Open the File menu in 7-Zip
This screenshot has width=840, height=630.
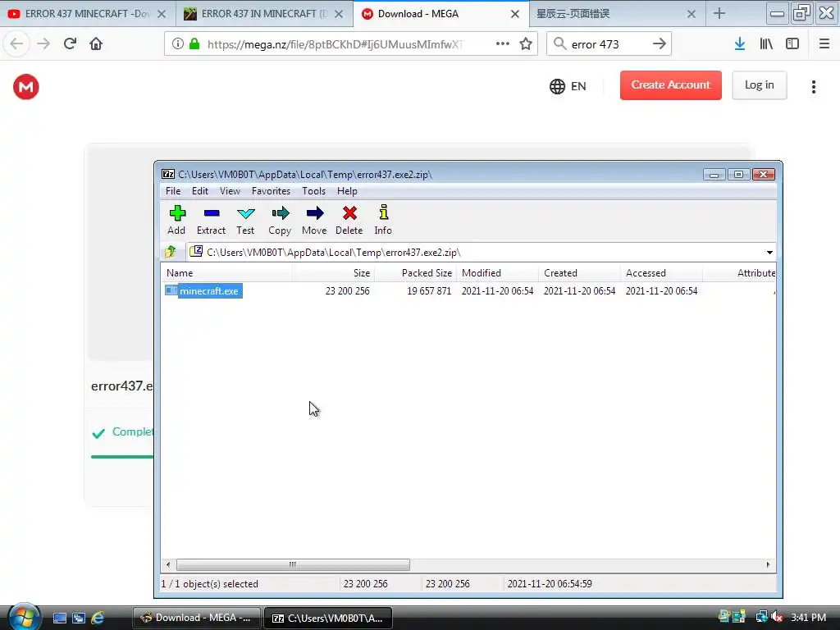[173, 190]
